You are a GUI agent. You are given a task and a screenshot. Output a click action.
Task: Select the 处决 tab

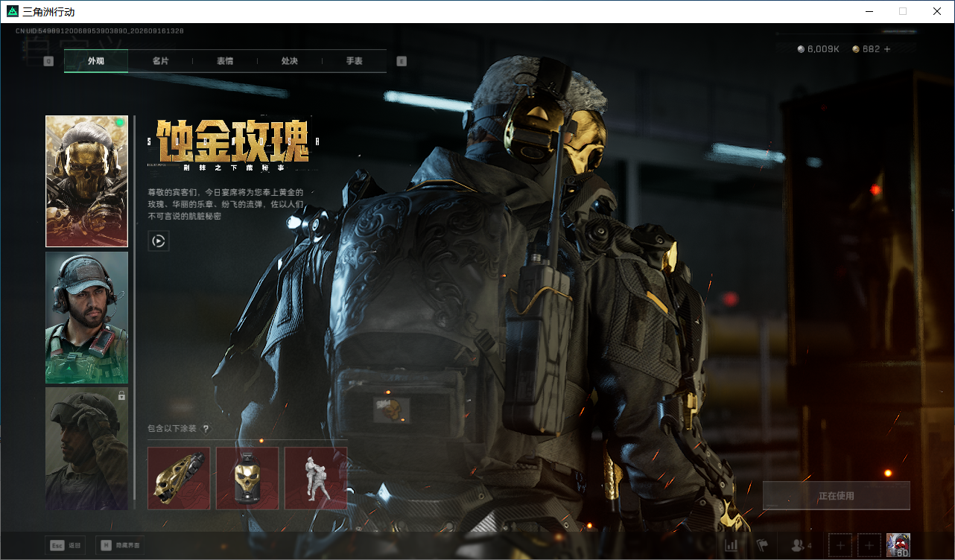click(290, 61)
